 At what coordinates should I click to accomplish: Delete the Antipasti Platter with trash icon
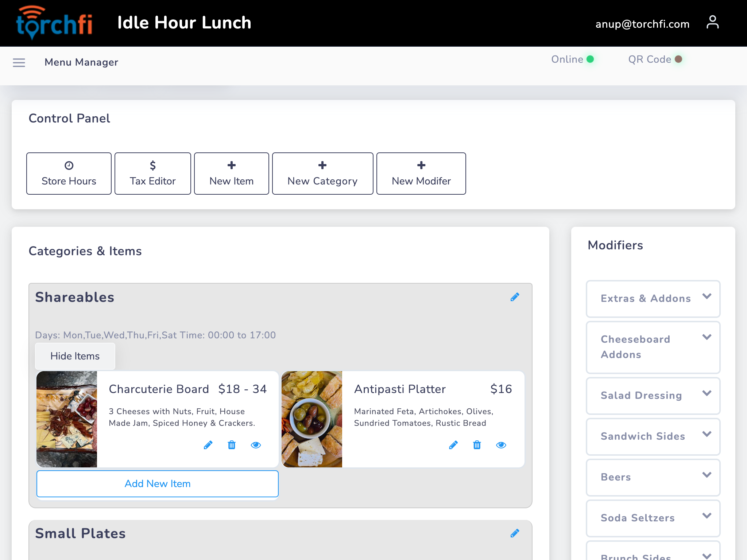pyautogui.click(x=477, y=445)
